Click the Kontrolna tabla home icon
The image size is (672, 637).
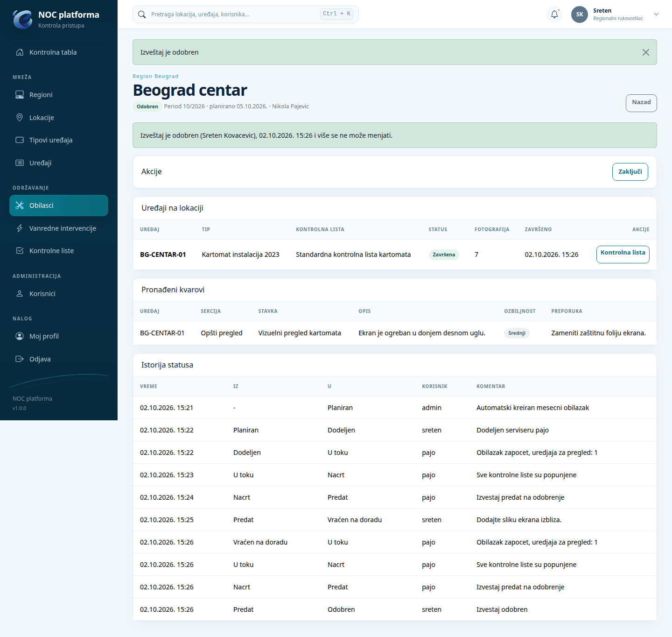pos(20,52)
